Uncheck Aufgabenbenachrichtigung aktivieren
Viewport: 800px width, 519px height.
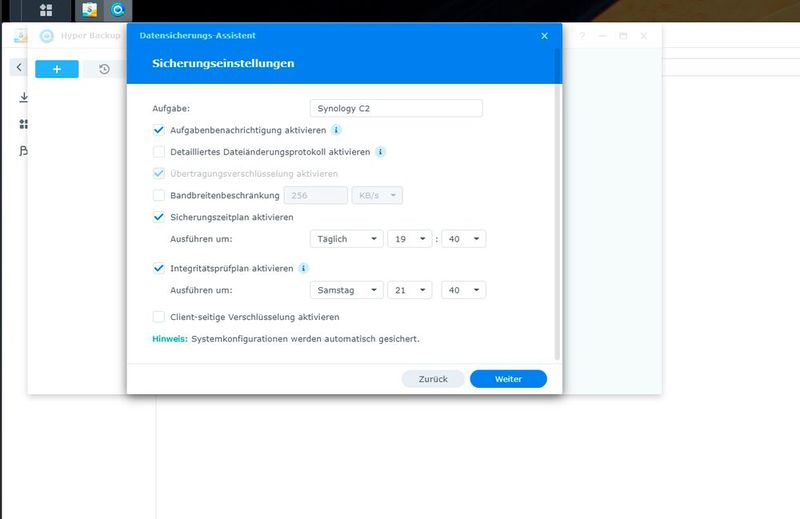click(x=159, y=130)
